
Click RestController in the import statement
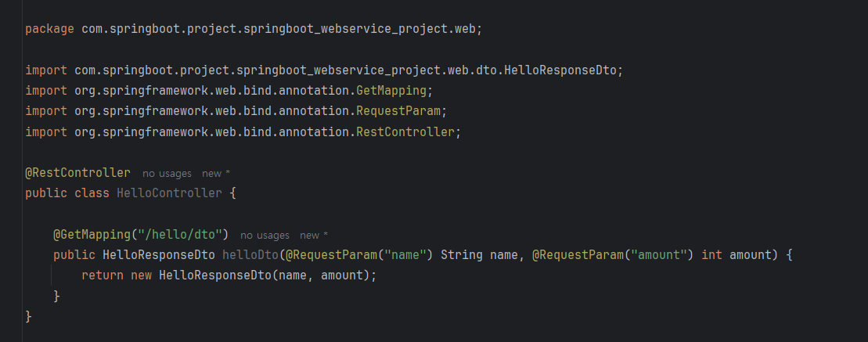405,132
